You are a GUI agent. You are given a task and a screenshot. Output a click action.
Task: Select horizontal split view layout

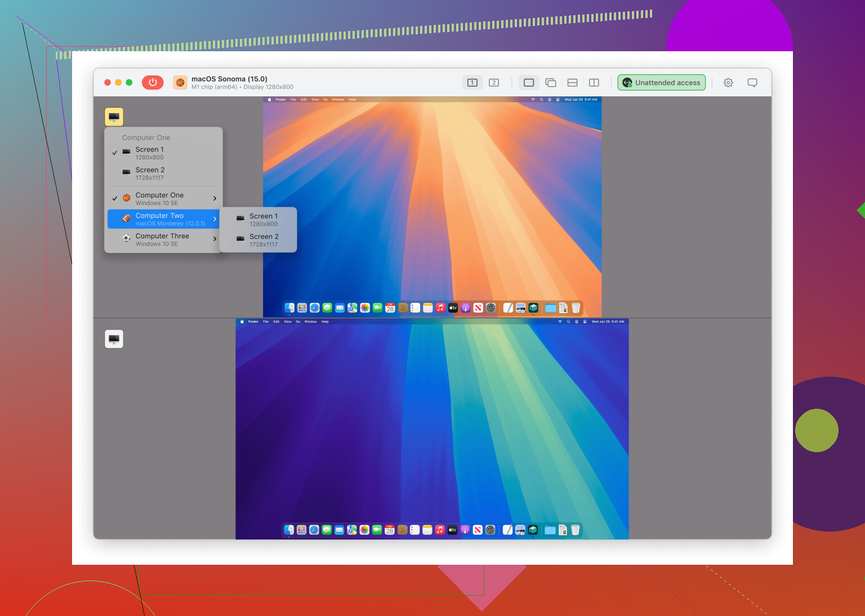click(572, 83)
